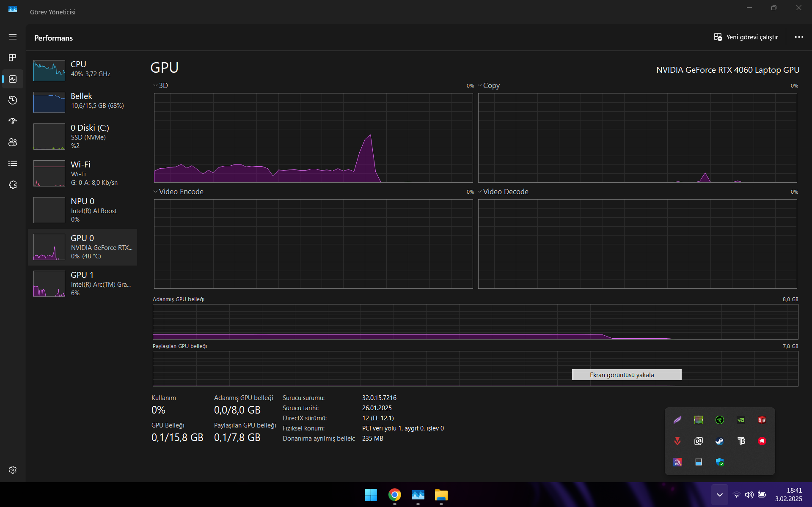The width and height of the screenshot is (812, 507).
Task: Click the gear window tray icon
Action: (x=699, y=441)
